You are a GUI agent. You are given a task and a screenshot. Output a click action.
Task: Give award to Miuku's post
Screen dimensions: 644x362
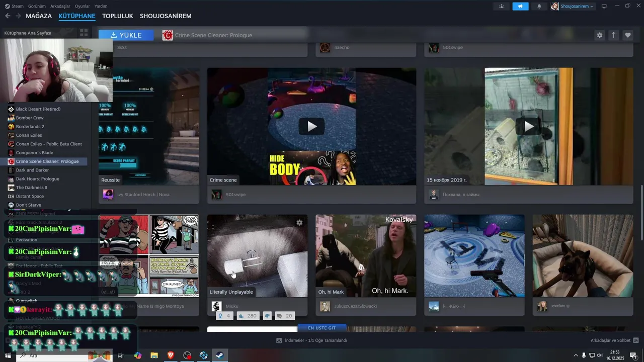(224, 316)
